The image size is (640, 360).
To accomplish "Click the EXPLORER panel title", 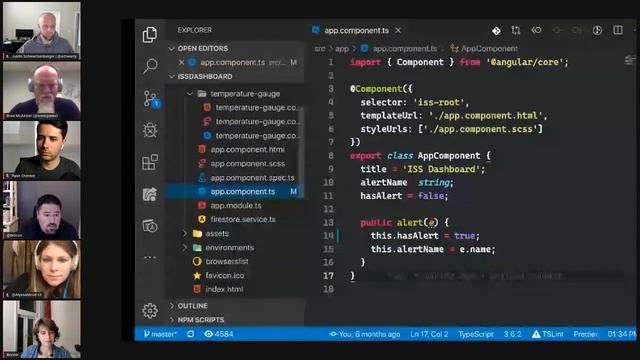I will click(194, 30).
